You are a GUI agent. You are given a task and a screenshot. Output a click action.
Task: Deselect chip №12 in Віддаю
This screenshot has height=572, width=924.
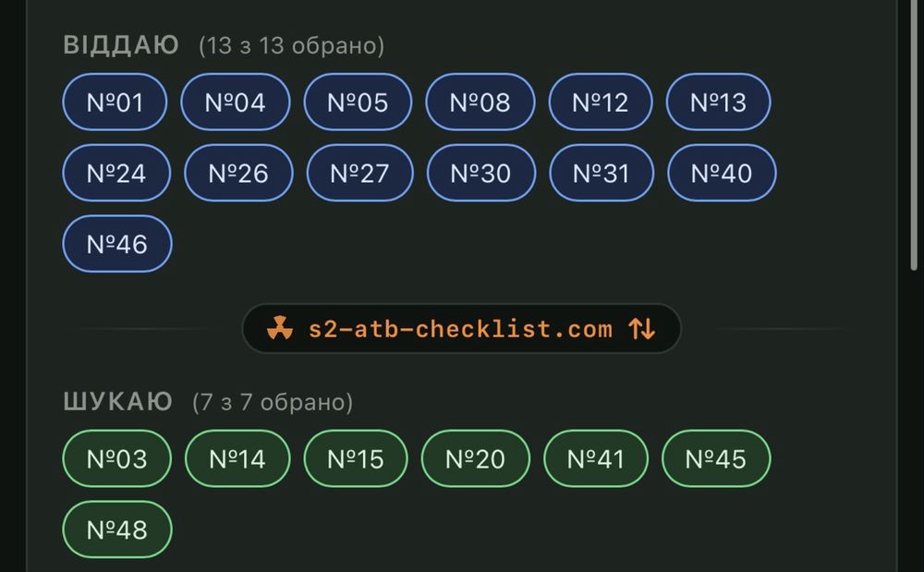point(601,102)
